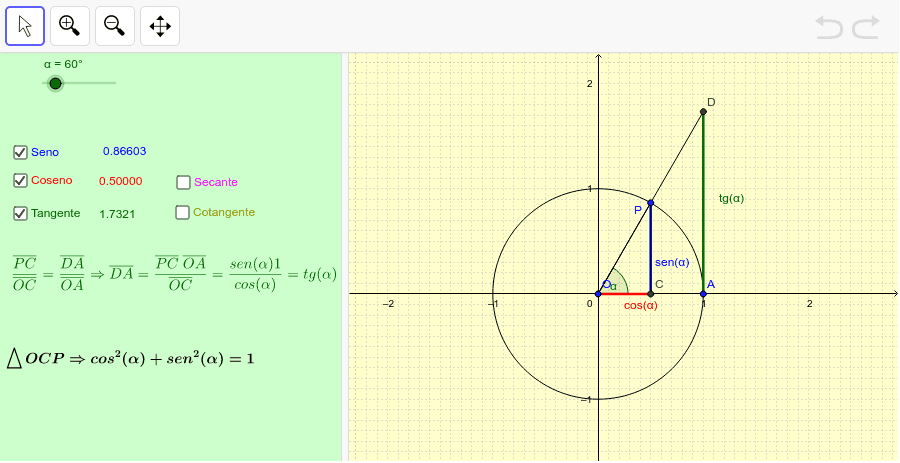The width and height of the screenshot is (900, 463).
Task: Uncheck the Tangente checkbox
Action: [x=21, y=214]
